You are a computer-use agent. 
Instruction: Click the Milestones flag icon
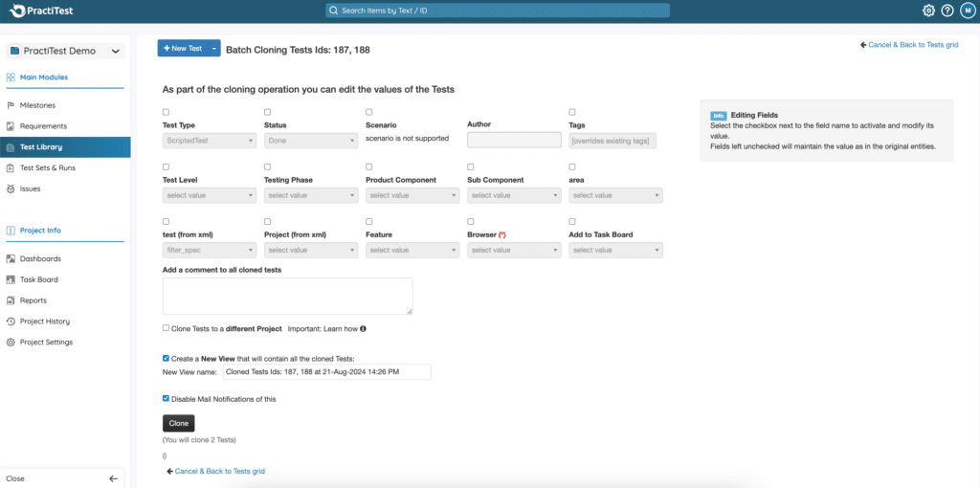11,105
